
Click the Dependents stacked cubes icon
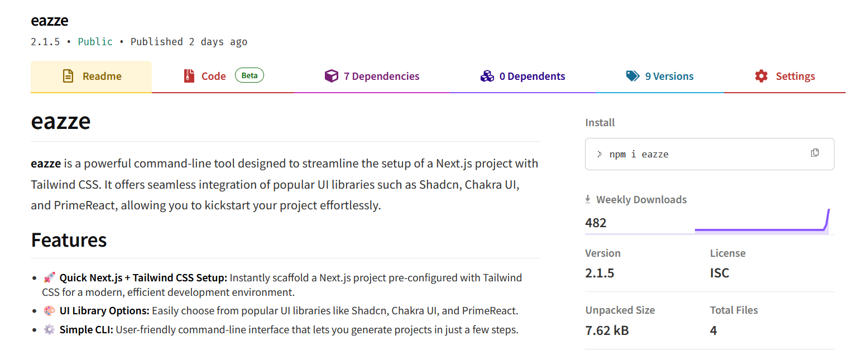[x=487, y=76]
